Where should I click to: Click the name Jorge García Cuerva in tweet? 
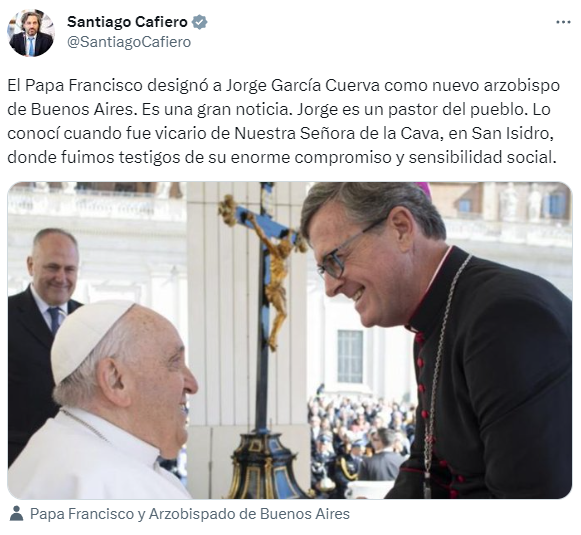tap(303, 86)
